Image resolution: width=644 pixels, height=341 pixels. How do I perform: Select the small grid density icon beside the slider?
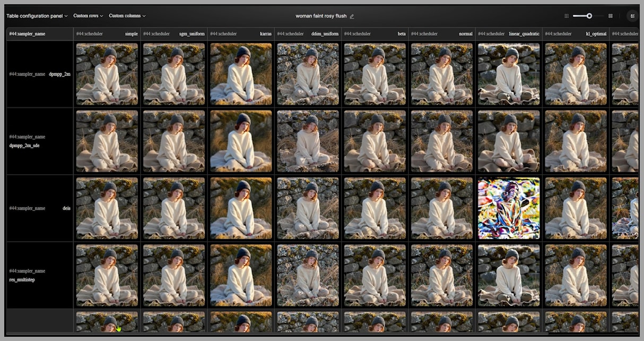567,15
